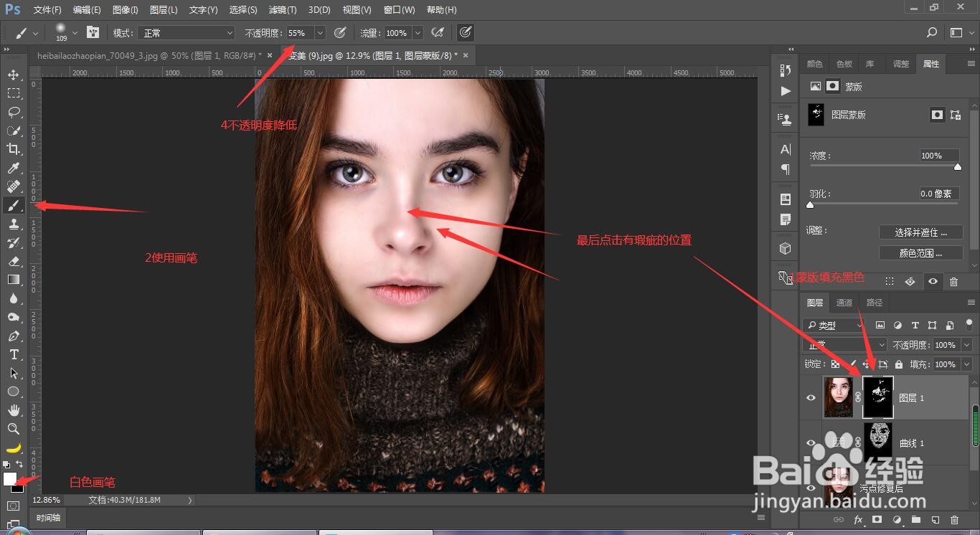The height and width of the screenshot is (535, 980).
Task: Select the History Brush tool
Action: [14, 242]
